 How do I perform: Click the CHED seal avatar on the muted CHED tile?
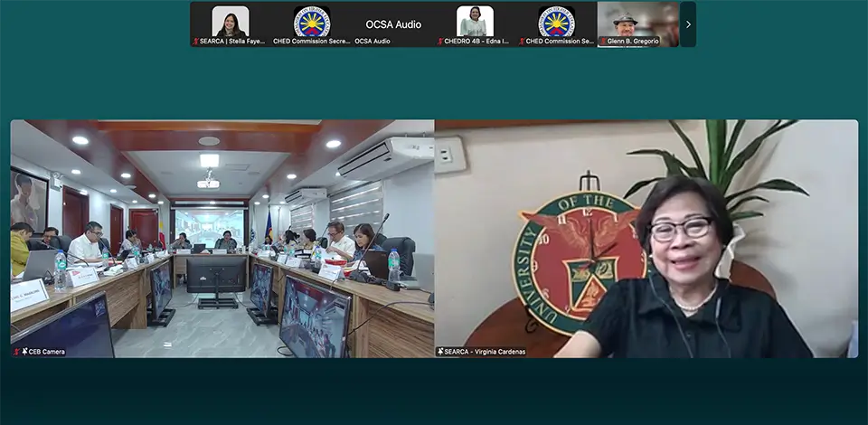pos(556,21)
